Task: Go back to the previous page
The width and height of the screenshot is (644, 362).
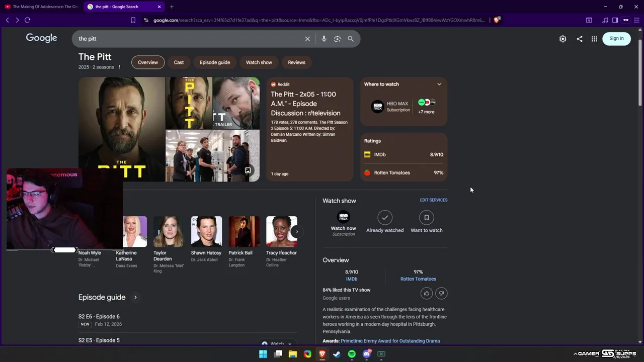Action: (x=7, y=20)
